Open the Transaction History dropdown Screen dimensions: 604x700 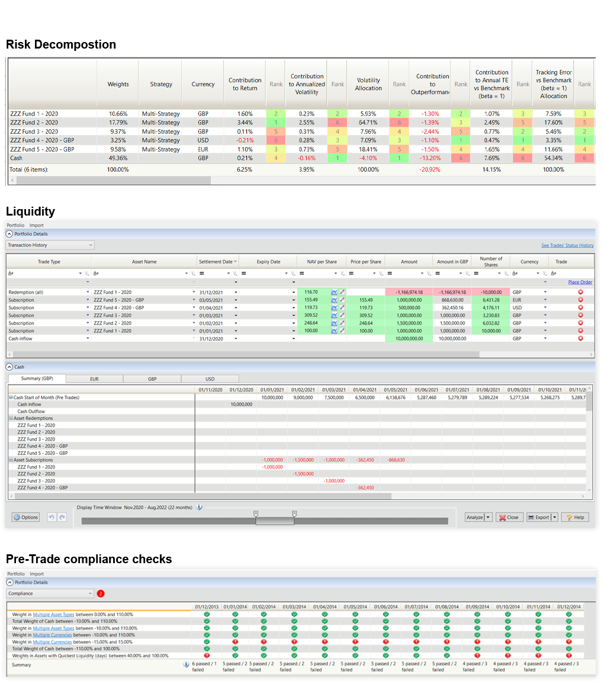[x=91, y=245]
